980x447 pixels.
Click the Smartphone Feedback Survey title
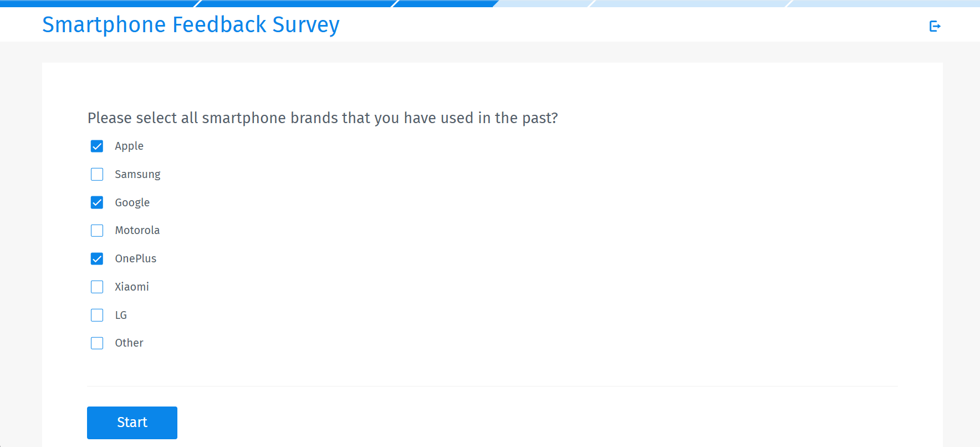pos(191,25)
